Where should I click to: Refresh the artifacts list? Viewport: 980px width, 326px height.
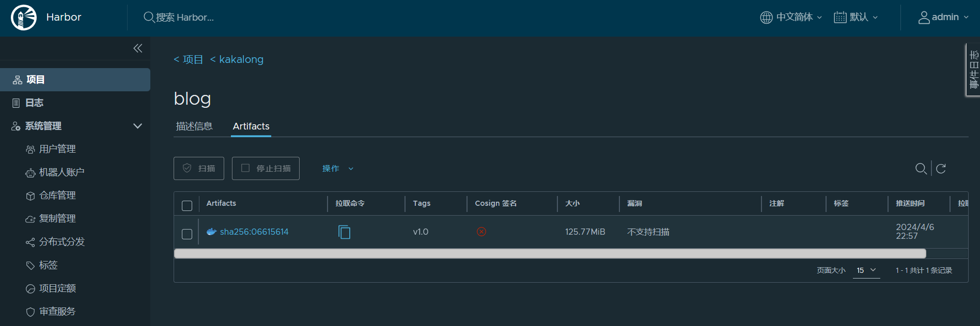click(x=941, y=169)
